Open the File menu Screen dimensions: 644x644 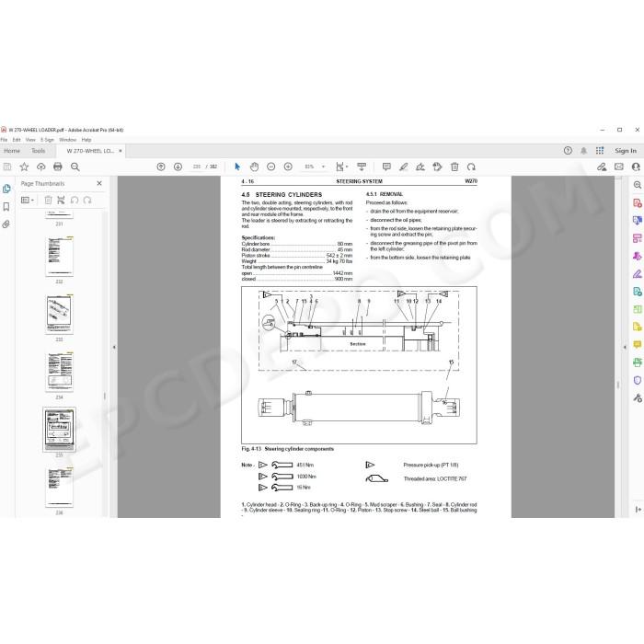4,140
